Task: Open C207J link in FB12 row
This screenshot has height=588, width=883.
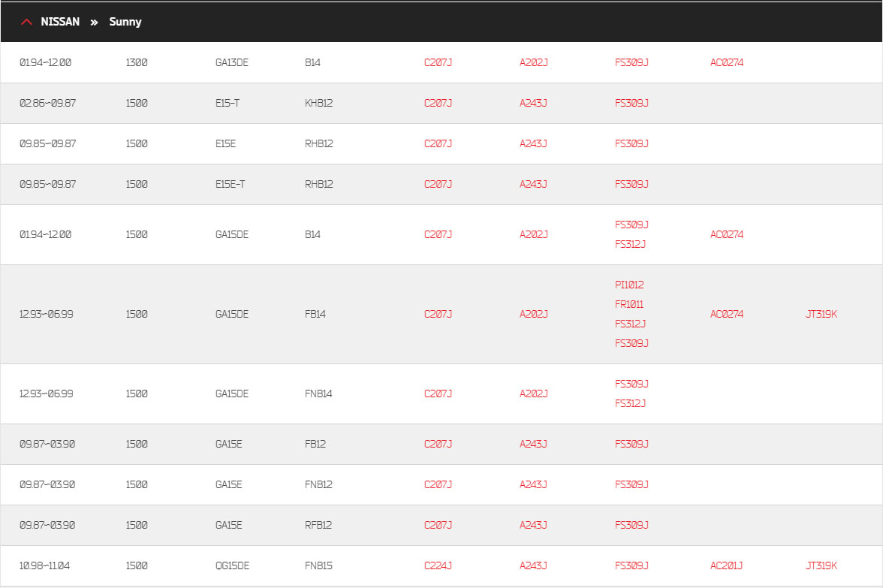Action: 438,444
